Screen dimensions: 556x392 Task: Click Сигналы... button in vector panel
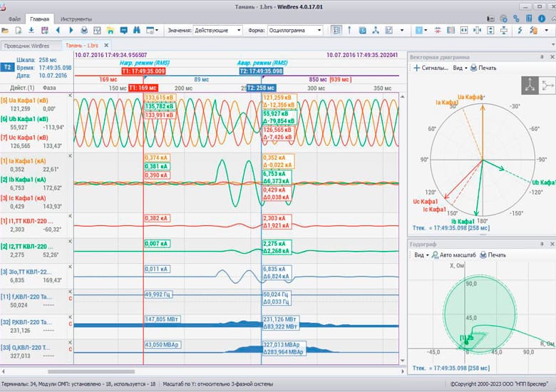pyautogui.click(x=431, y=68)
